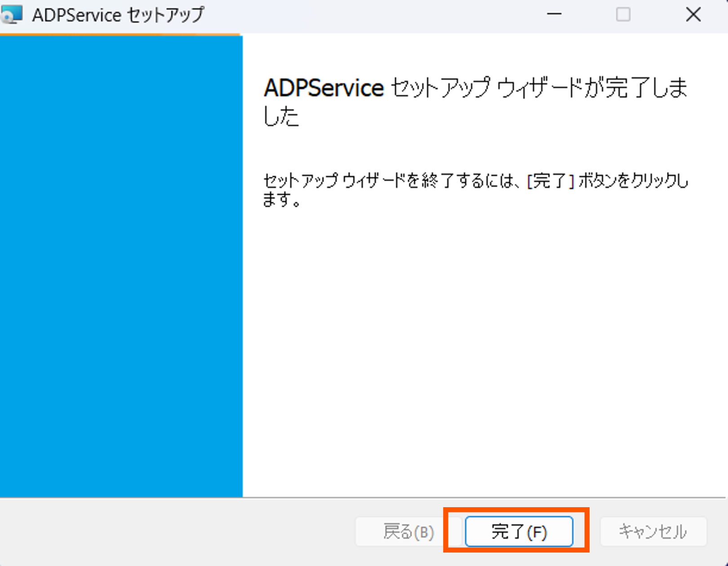Click the 完了(F) finish button

519,531
